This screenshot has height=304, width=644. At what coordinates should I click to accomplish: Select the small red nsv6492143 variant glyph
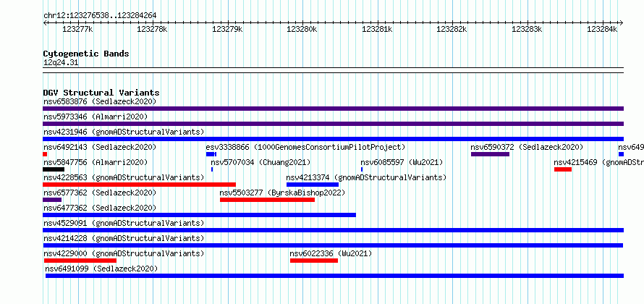[x=45, y=154]
